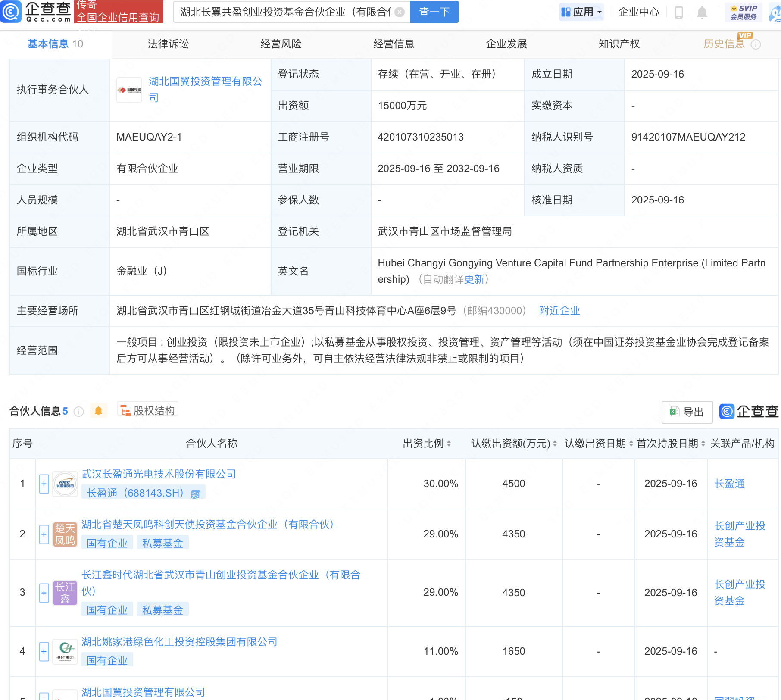Viewport: 781px width, 700px height.
Task: Click the 查一下 search button
Action: (434, 12)
